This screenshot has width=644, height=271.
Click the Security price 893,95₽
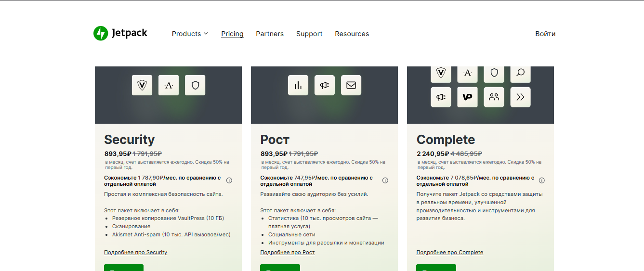tap(118, 154)
